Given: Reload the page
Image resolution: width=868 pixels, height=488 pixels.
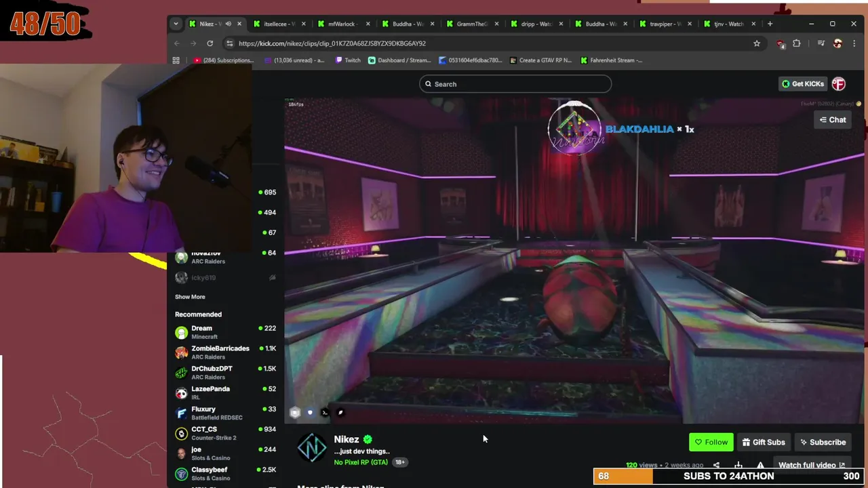Looking at the screenshot, I should click(x=210, y=43).
